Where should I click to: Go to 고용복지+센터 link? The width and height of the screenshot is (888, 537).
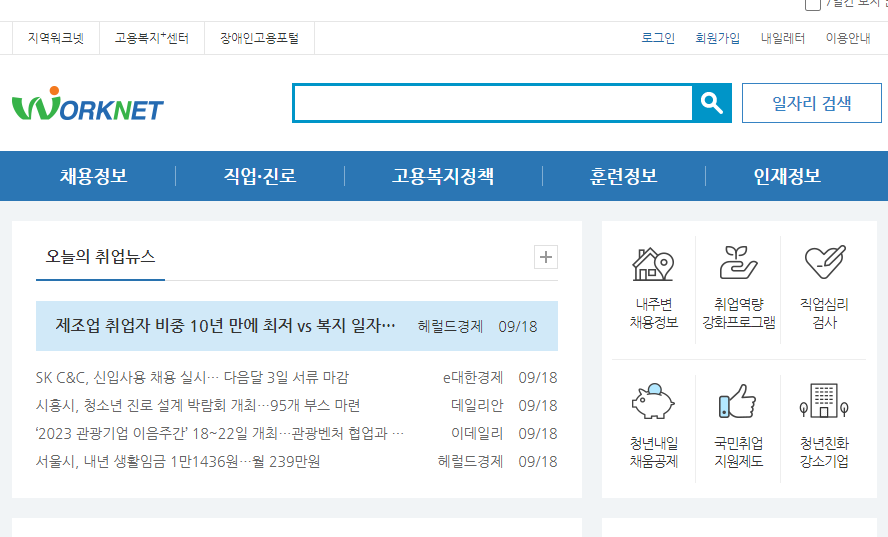(152, 39)
